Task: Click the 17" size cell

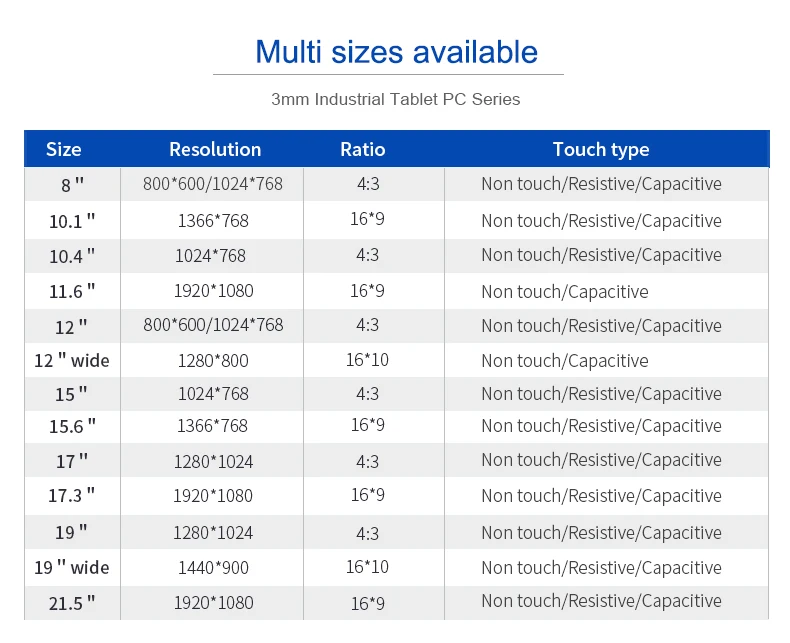Action: coord(72,461)
